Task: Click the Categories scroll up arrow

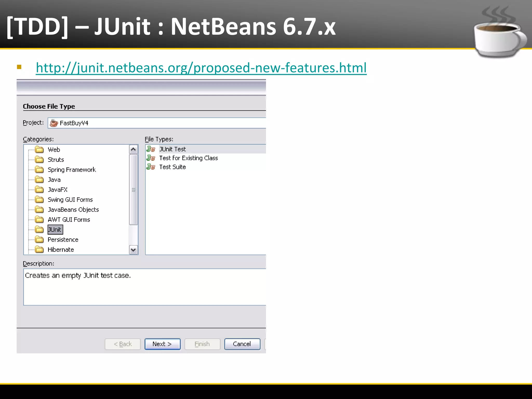Action: 134,149
